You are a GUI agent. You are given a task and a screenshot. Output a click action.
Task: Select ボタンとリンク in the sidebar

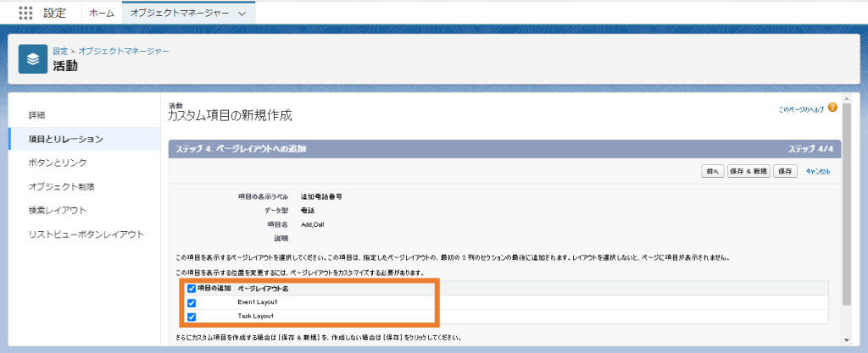58,163
